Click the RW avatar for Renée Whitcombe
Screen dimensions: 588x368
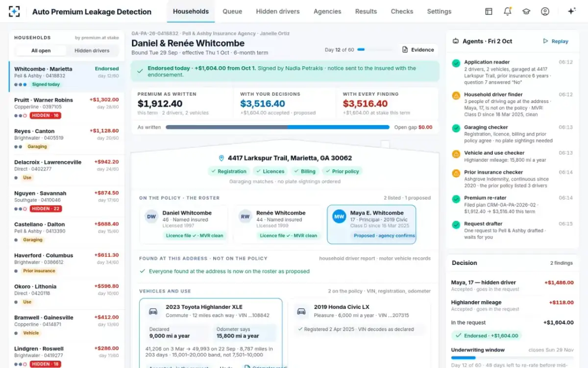coord(245,216)
